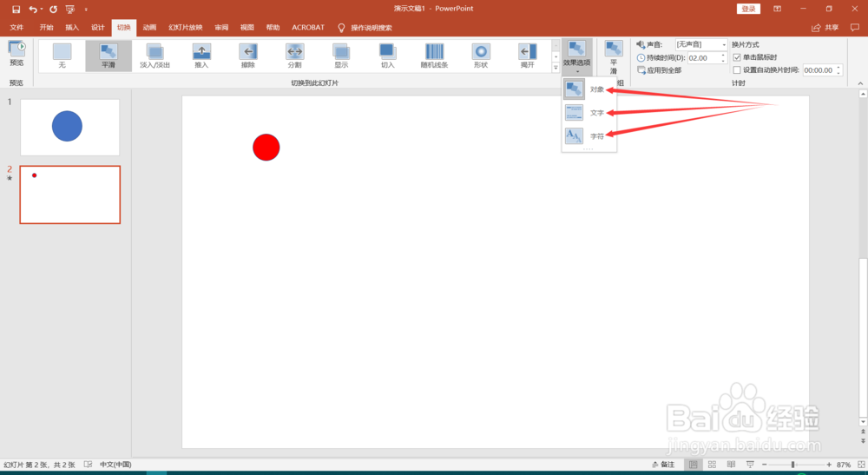Open ribbon display options icon
The width and height of the screenshot is (868, 475).
click(x=777, y=9)
